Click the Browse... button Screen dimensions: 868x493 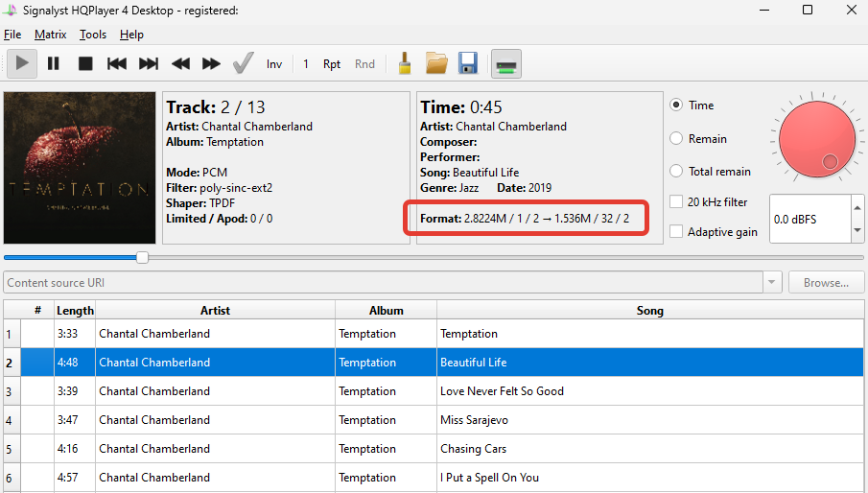click(826, 283)
